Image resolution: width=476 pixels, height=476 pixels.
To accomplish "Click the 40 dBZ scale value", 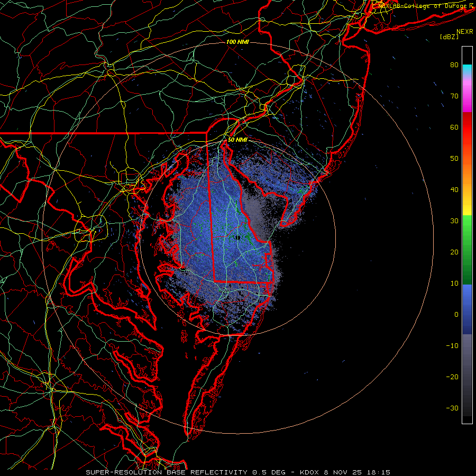I will (454, 190).
